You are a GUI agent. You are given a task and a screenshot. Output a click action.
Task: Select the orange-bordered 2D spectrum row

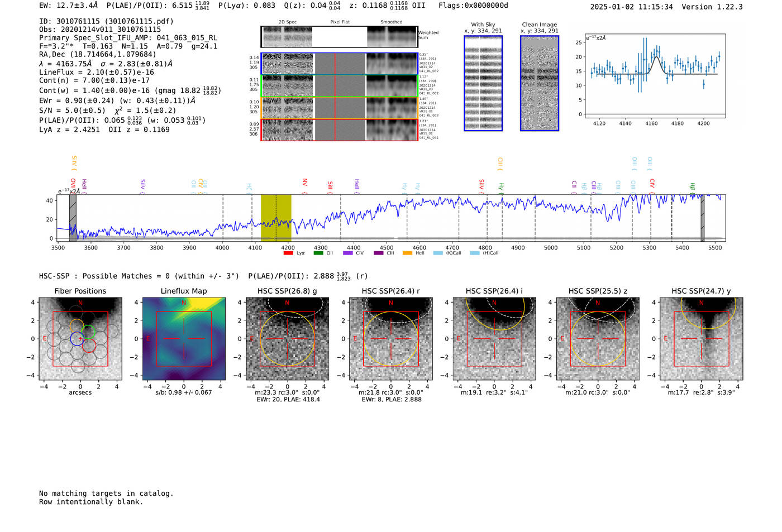click(x=339, y=108)
